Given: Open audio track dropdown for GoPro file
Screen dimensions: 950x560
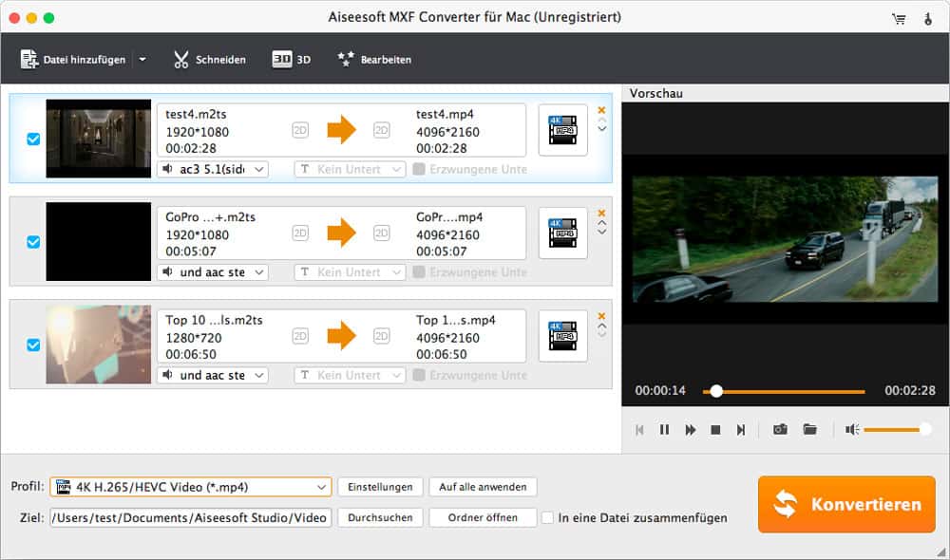Looking at the screenshot, I should 213,272.
